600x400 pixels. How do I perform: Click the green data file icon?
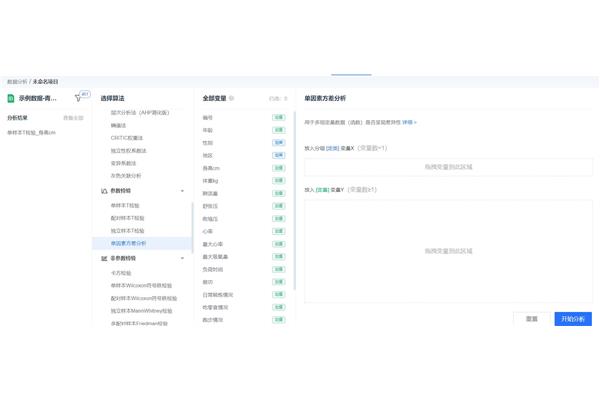(x=11, y=98)
